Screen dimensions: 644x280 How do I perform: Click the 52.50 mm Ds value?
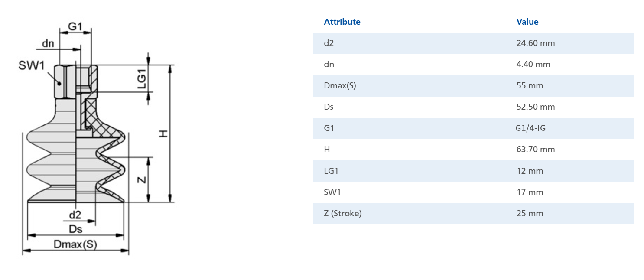pyautogui.click(x=536, y=107)
